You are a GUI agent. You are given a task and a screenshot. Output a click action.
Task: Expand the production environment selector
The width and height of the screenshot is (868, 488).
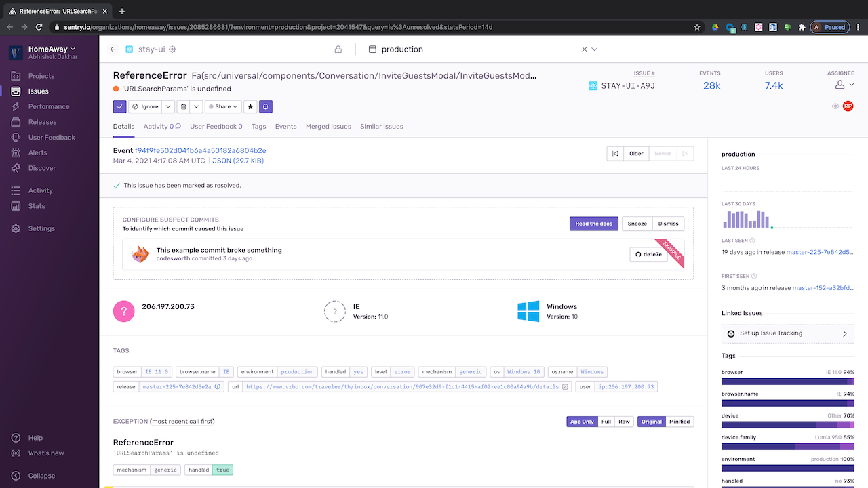coord(595,49)
